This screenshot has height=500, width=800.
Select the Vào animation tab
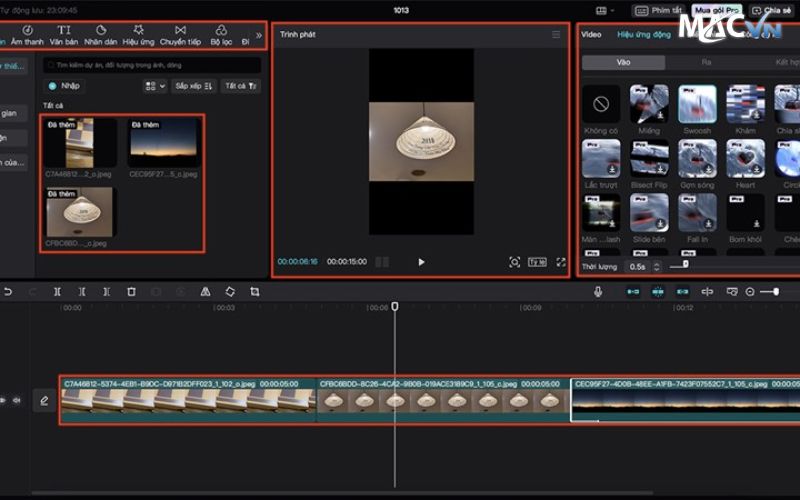623,62
